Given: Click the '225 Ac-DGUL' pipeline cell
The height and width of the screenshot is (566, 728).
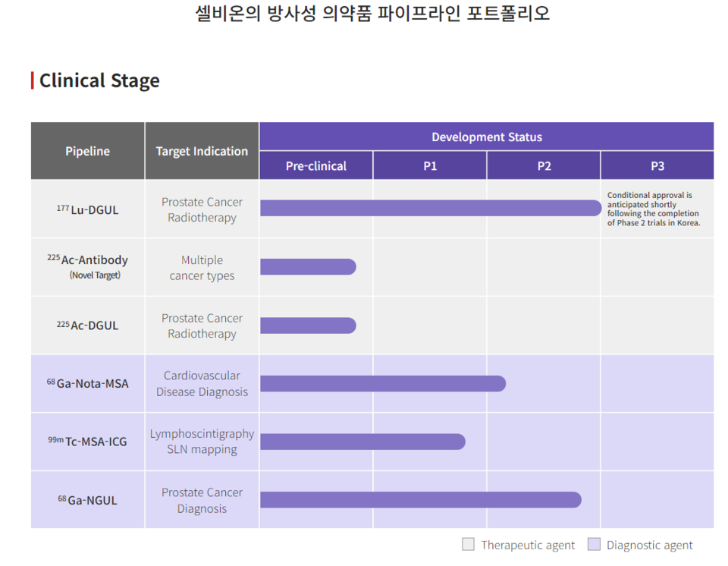Looking at the screenshot, I should [x=88, y=325].
